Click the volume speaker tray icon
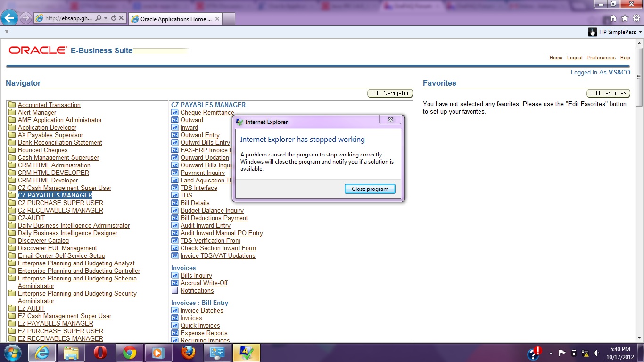The width and height of the screenshot is (644, 362). (x=597, y=353)
